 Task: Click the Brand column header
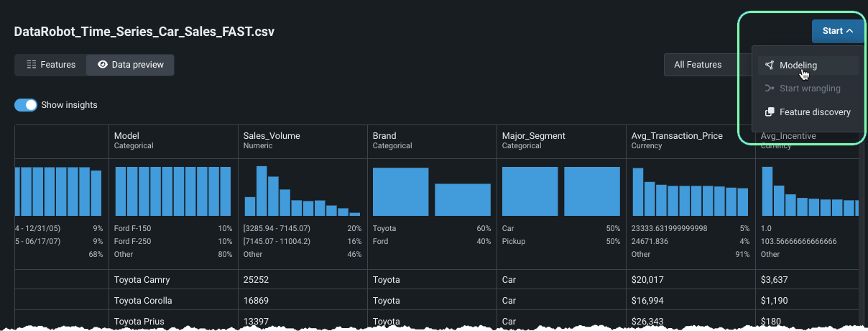coord(384,136)
